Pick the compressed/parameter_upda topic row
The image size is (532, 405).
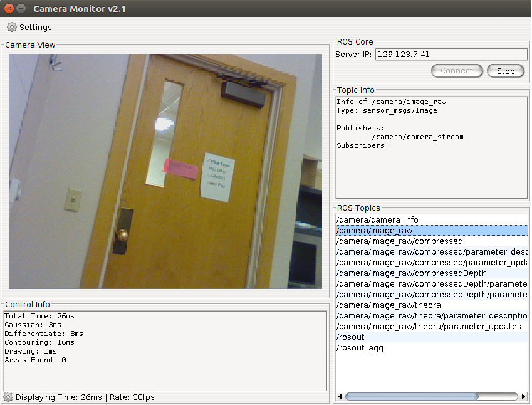(x=432, y=263)
